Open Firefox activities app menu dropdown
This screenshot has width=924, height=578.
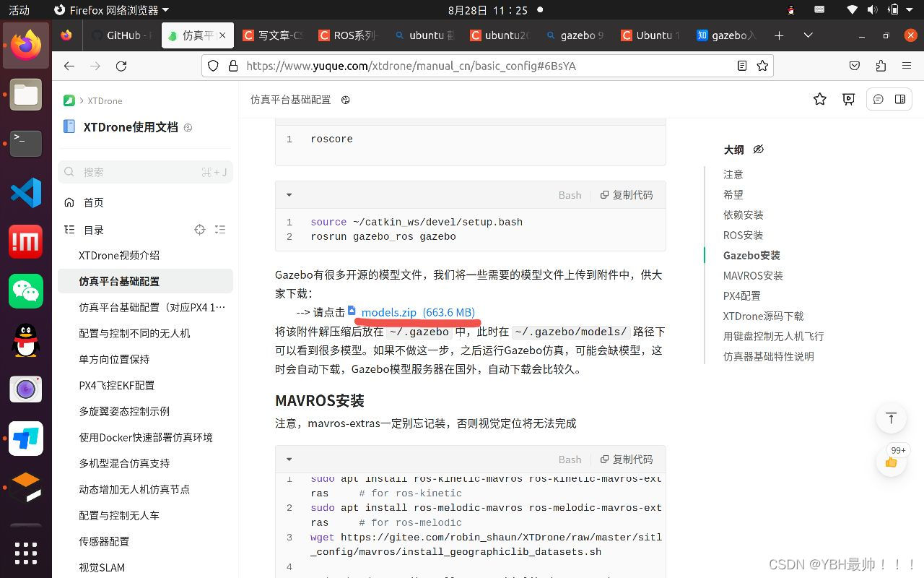[112, 10]
